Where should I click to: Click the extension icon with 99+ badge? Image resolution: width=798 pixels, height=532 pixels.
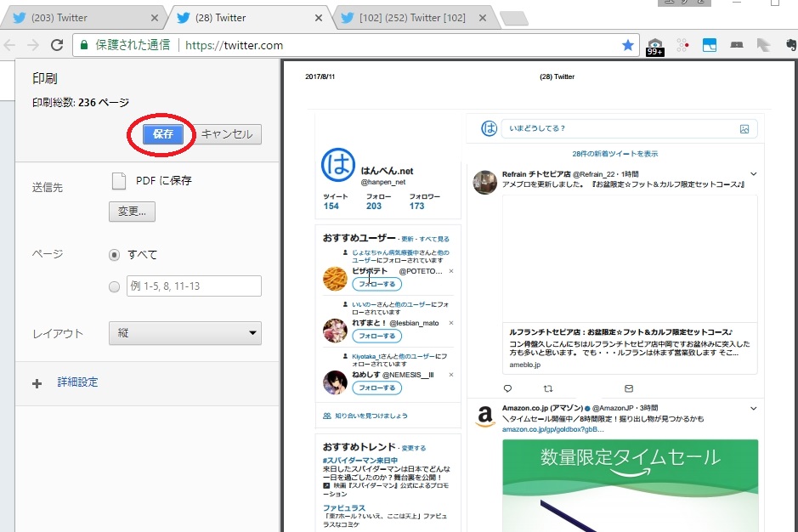(655, 47)
